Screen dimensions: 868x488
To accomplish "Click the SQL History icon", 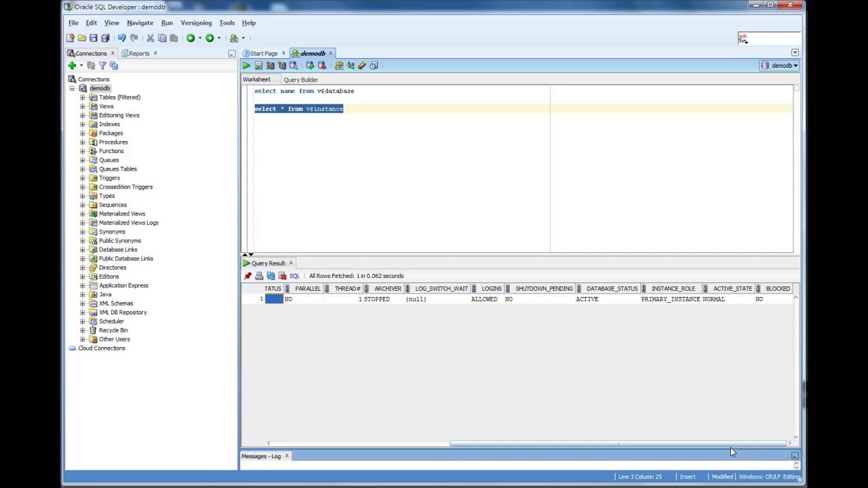I will pyautogui.click(x=374, y=66).
